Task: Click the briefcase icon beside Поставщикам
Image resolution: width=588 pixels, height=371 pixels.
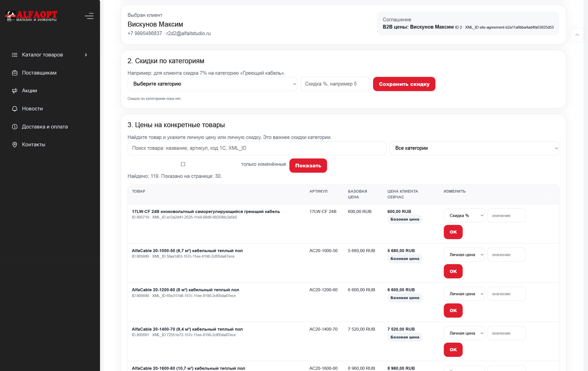Action: (x=15, y=73)
